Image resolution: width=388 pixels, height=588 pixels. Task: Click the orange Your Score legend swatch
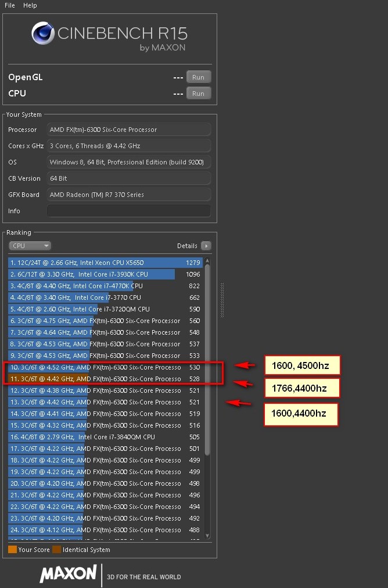coord(12,550)
